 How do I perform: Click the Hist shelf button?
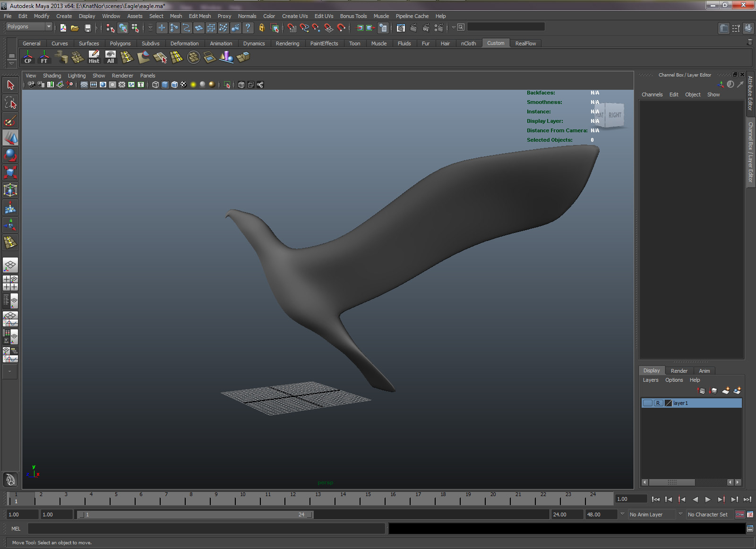pyautogui.click(x=94, y=57)
